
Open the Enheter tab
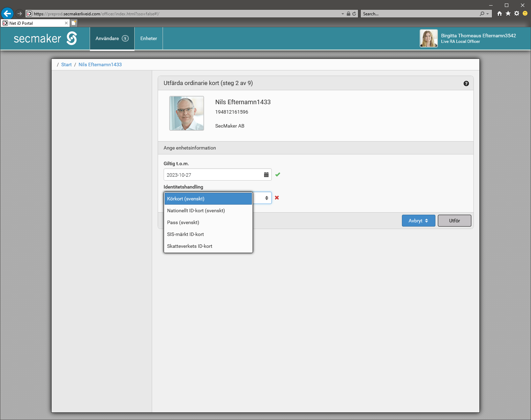pyautogui.click(x=149, y=38)
